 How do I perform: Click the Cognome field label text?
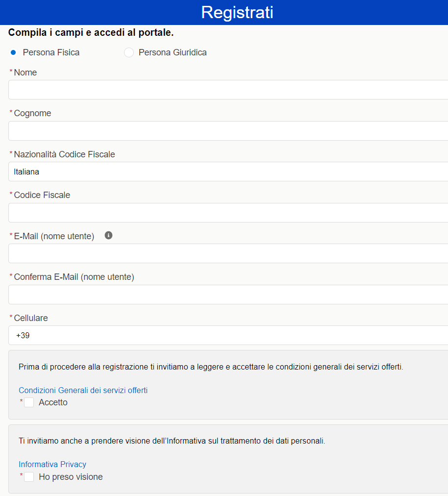click(x=32, y=113)
